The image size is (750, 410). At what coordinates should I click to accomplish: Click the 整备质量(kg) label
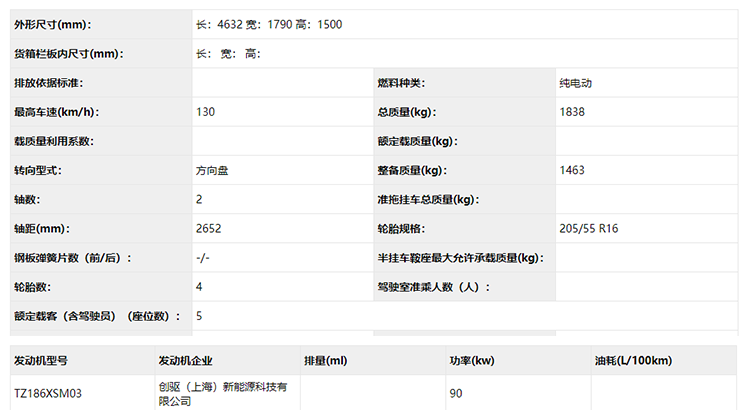(x=412, y=170)
